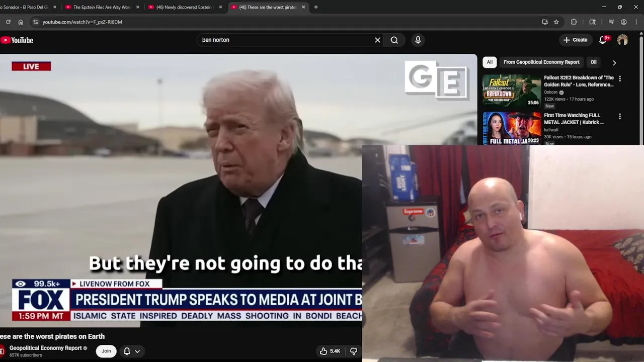This screenshot has height=362, width=644.
Task: Go to the browser home page
Action: 21,22
